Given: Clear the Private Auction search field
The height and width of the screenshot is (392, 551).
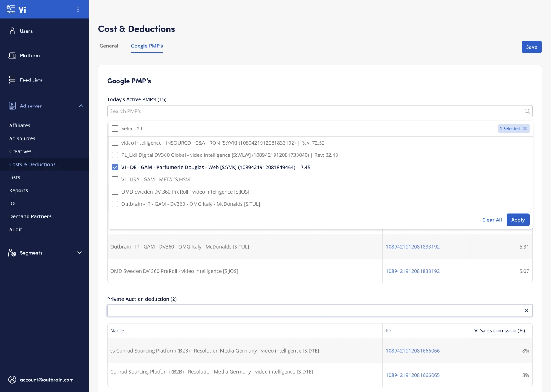Looking at the screenshot, I should pyautogui.click(x=526, y=311).
